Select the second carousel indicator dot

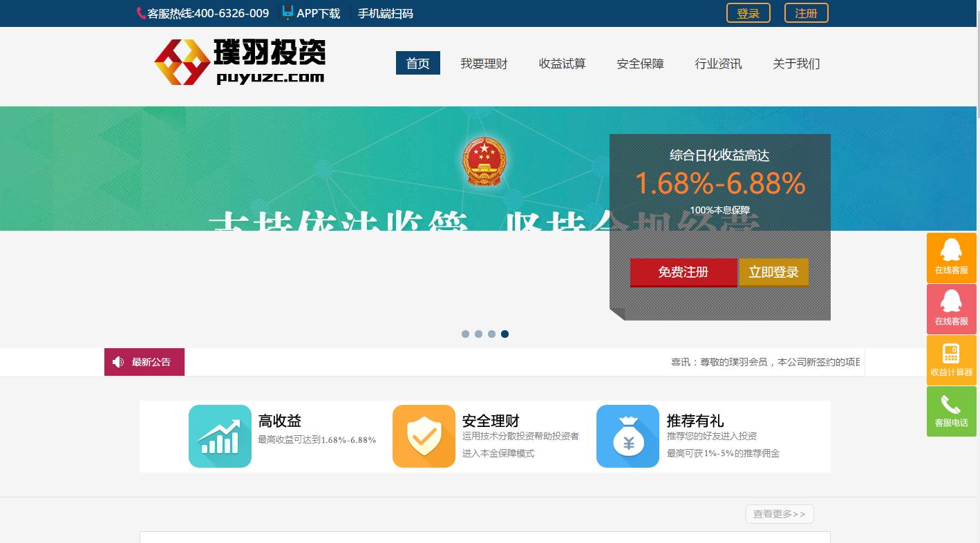(478, 334)
